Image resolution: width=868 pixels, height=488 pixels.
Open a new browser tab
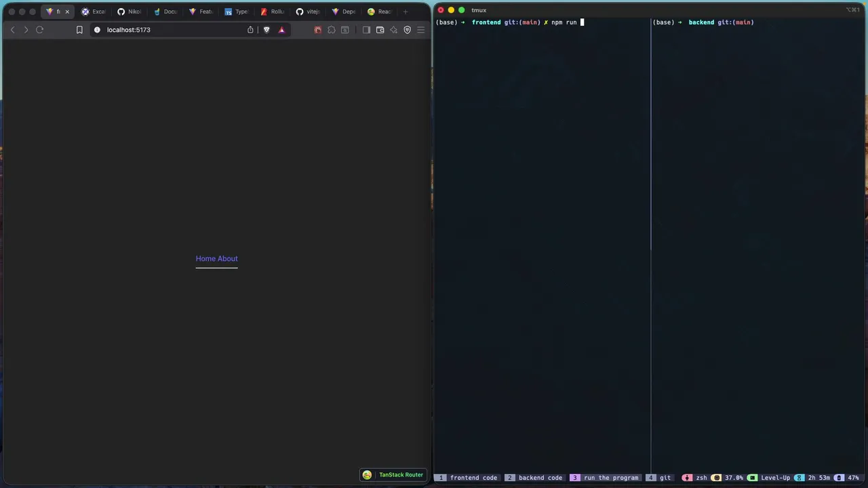click(x=406, y=12)
